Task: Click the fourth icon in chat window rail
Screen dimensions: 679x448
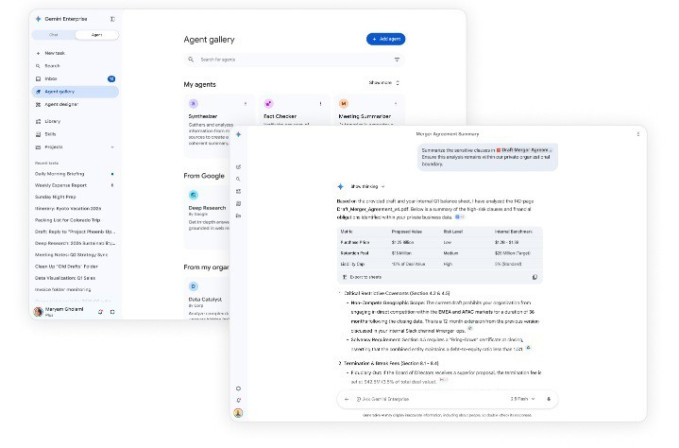Action: (x=238, y=203)
